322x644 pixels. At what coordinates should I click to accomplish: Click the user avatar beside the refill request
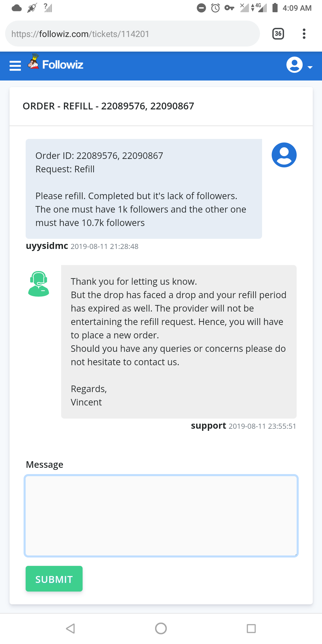pos(284,155)
